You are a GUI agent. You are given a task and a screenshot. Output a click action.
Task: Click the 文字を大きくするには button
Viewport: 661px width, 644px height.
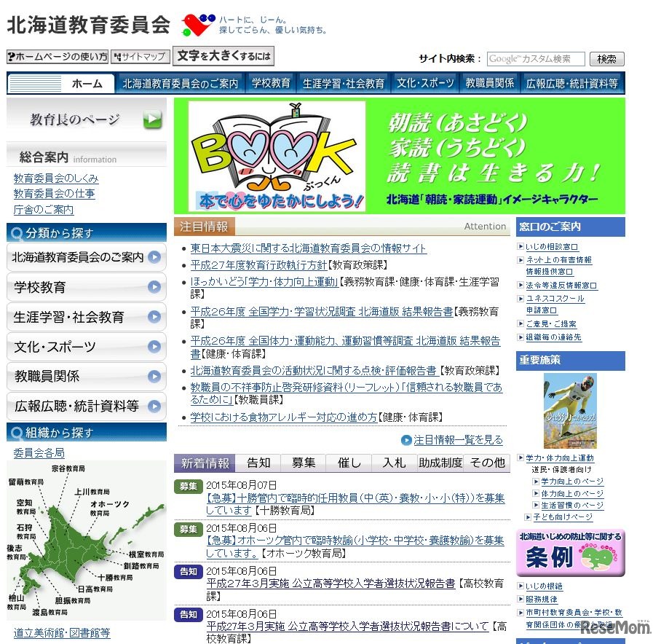pyautogui.click(x=222, y=55)
